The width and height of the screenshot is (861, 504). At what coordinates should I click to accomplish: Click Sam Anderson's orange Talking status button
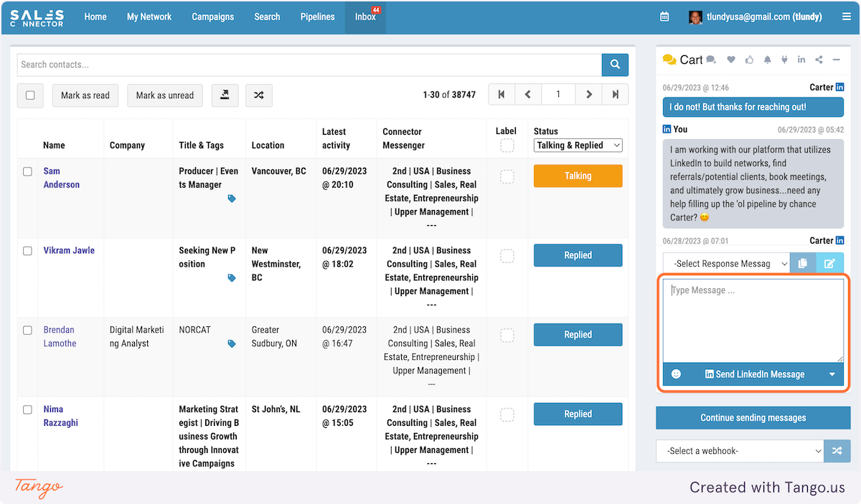pos(578,176)
